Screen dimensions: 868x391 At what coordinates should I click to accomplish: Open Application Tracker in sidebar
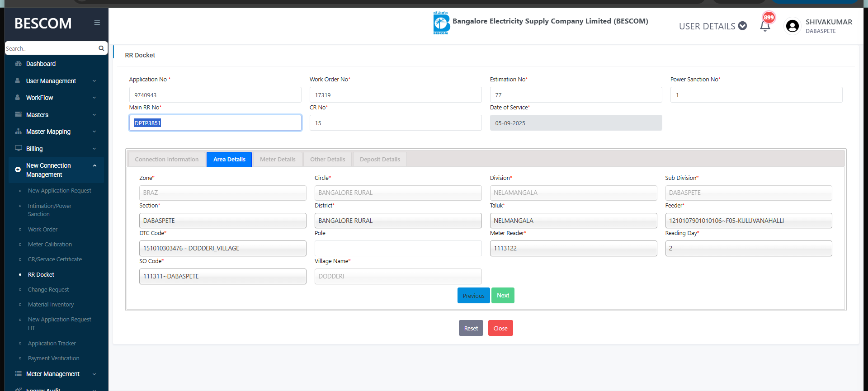[52, 344]
